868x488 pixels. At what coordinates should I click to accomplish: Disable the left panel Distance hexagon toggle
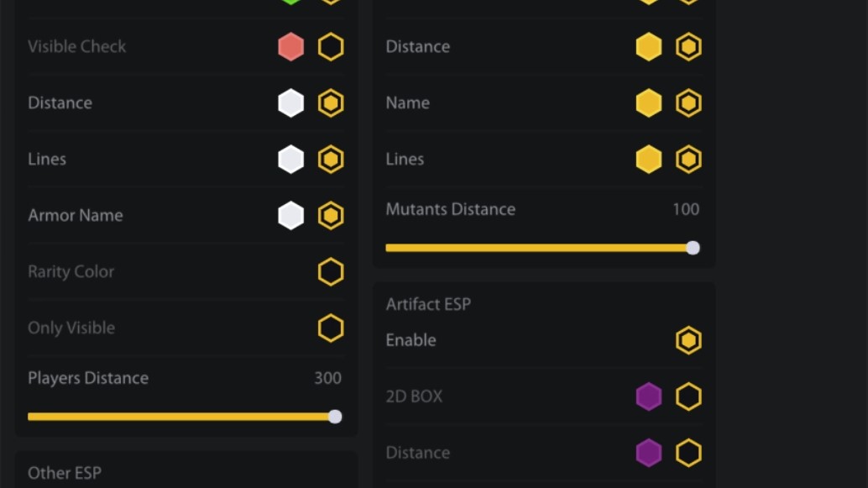(x=331, y=103)
